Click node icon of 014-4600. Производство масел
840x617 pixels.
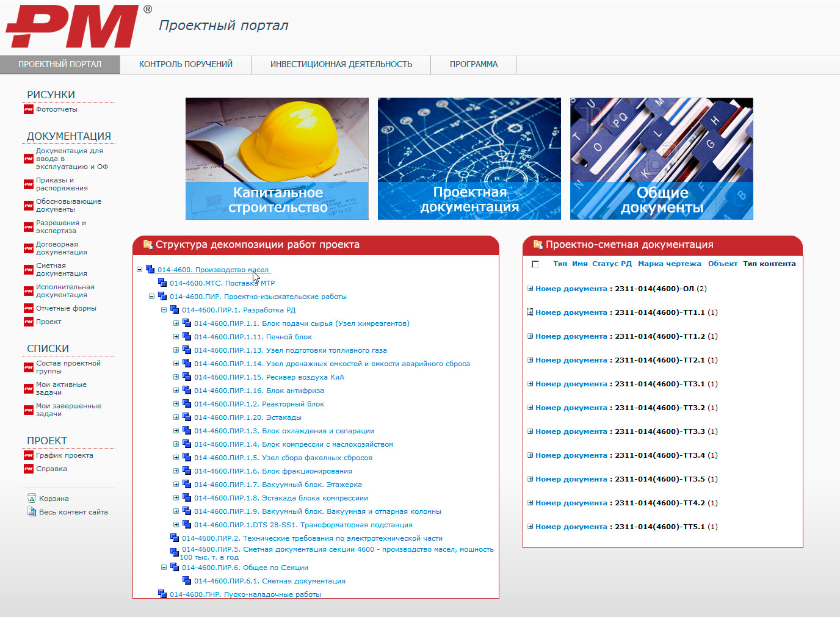pyautogui.click(x=150, y=269)
